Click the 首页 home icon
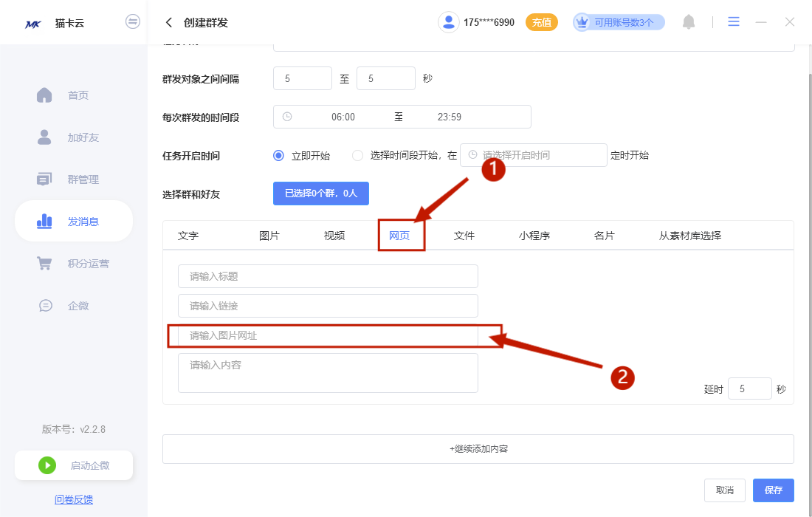The height and width of the screenshot is (517, 812). coord(44,95)
